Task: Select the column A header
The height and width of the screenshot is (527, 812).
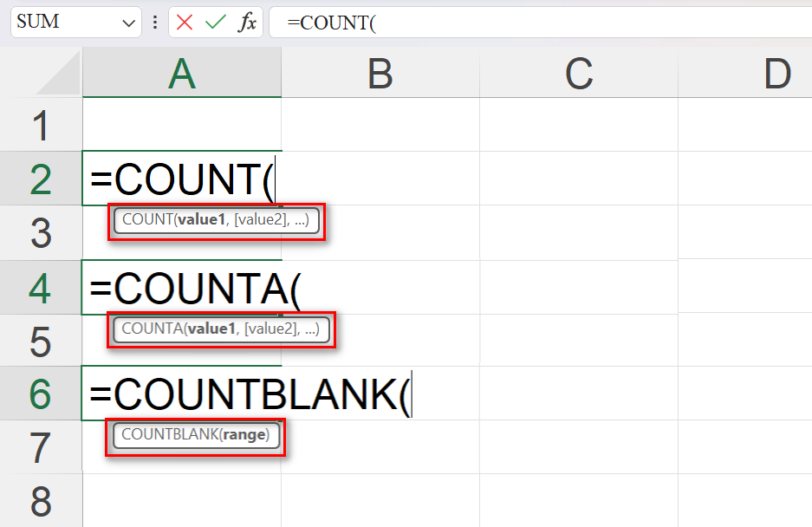Action: click(181, 75)
